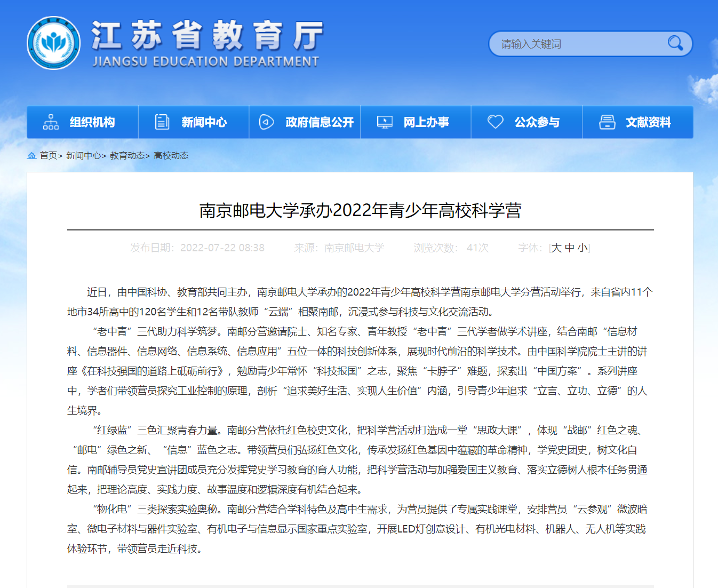Screen dimensions: 718x588
Task: Go to 政府信息公开 section
Action: [319, 122]
